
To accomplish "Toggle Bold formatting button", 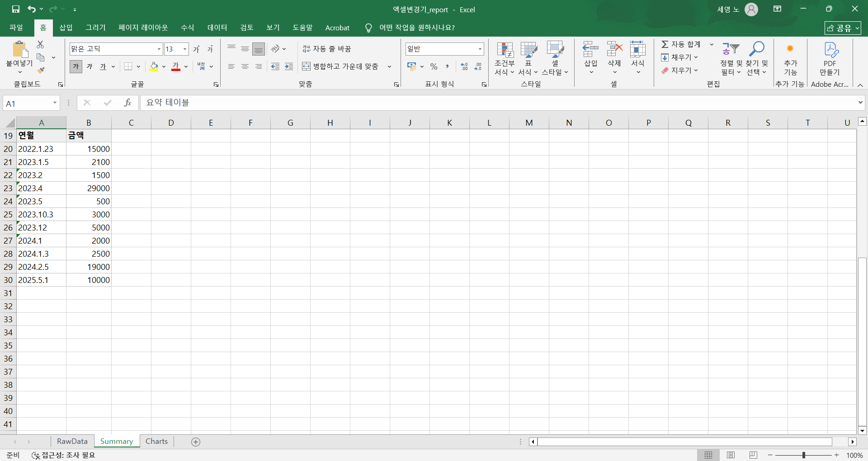I will pos(76,67).
